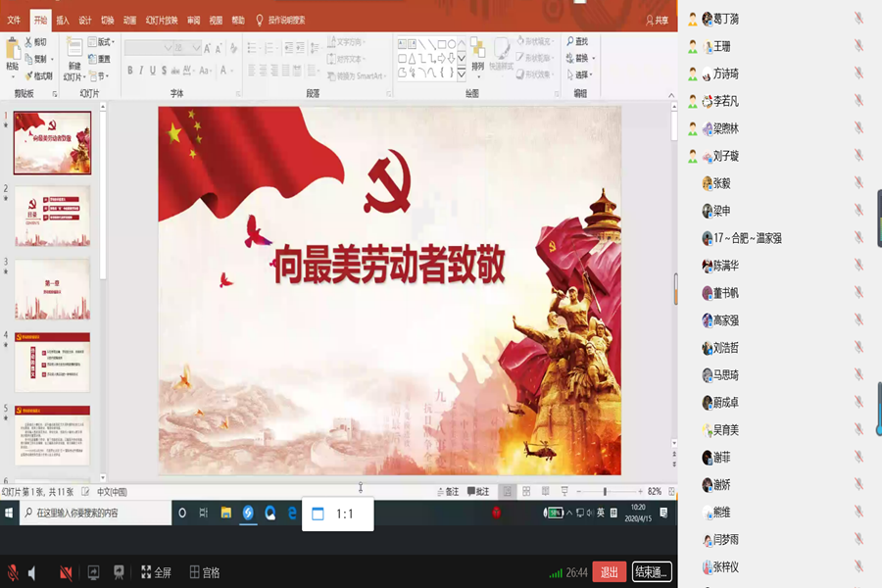Click the share screen icon in meeting bar

click(93, 572)
